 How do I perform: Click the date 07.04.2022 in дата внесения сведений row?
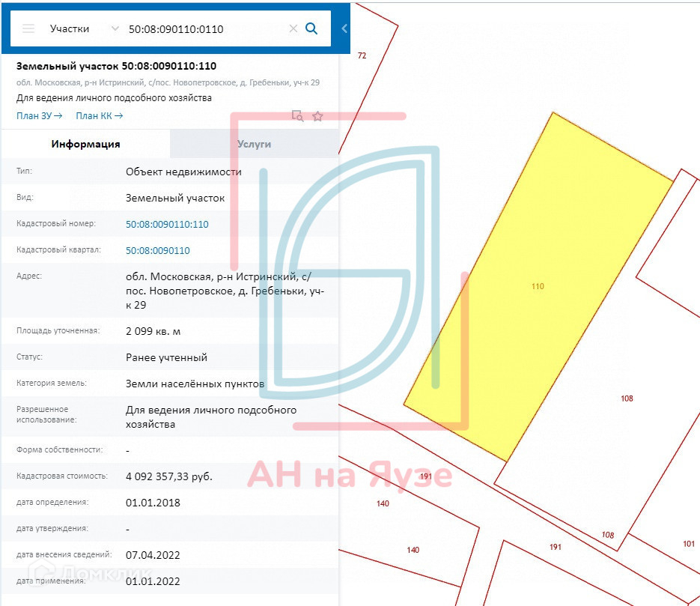point(153,555)
